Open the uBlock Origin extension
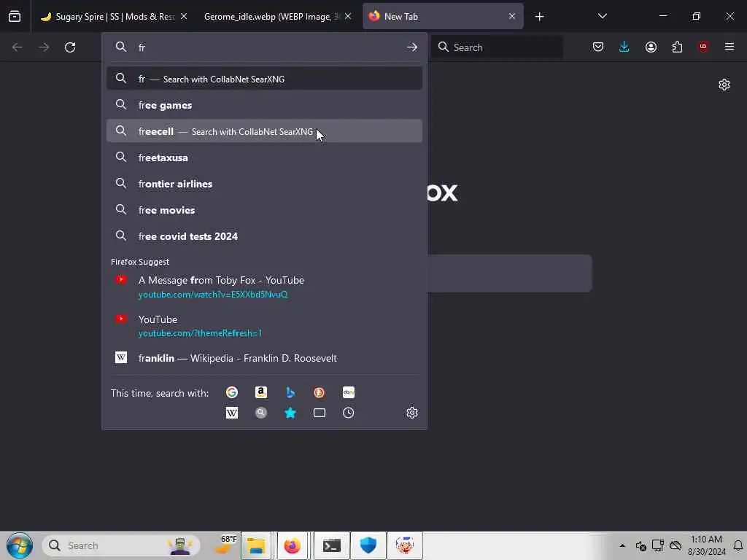Image resolution: width=747 pixels, height=560 pixels. (x=703, y=47)
